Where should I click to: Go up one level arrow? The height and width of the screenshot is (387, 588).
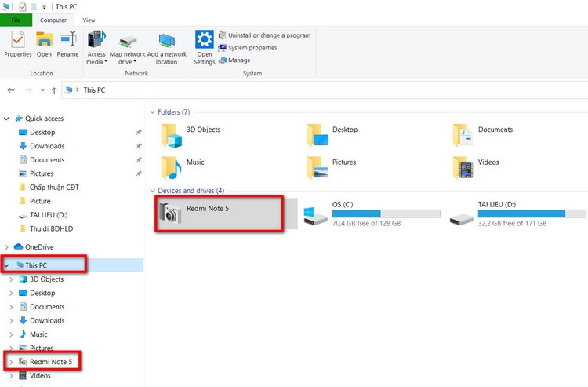tap(54, 90)
